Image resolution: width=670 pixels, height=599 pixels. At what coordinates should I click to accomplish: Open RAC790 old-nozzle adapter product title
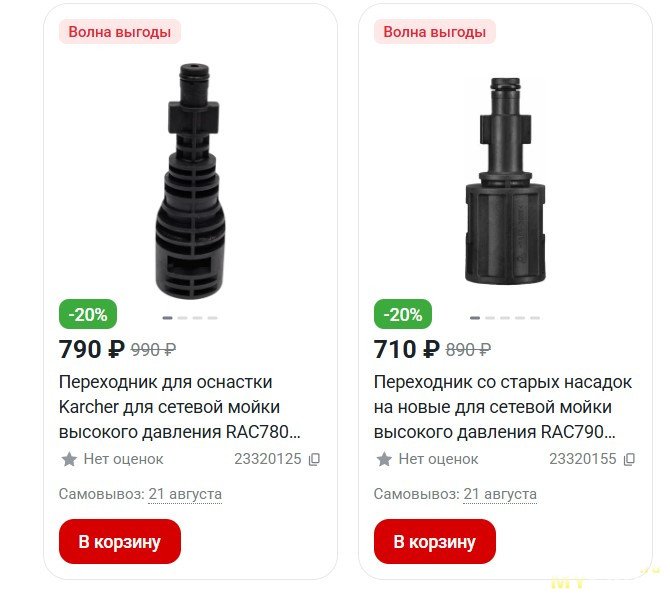point(503,407)
